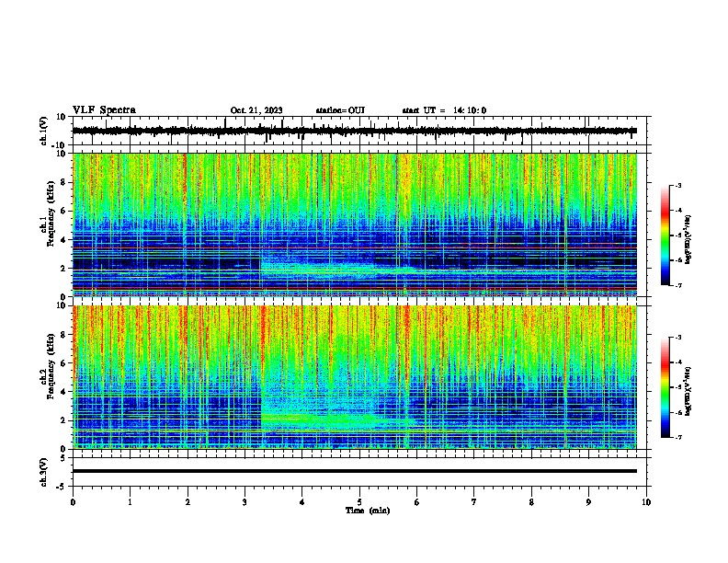Click the "-5" tick on ch.3 voltage axis
Screen dimensions: 728x563
point(62,487)
